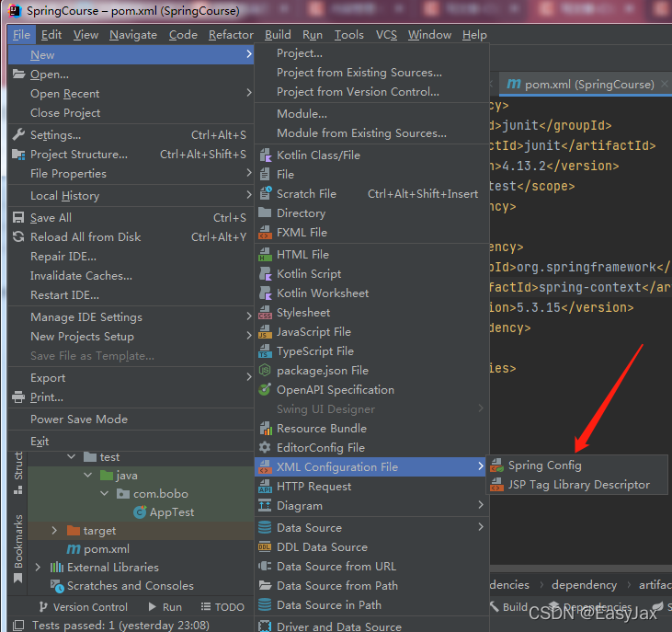672x632 pixels.
Task: Click the JavaScript File icon
Action: (x=265, y=332)
